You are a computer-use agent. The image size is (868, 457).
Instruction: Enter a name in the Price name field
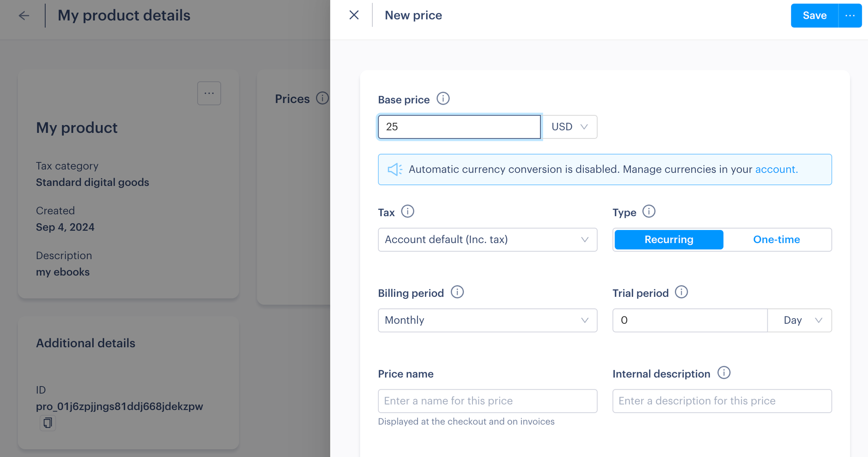[x=487, y=401]
